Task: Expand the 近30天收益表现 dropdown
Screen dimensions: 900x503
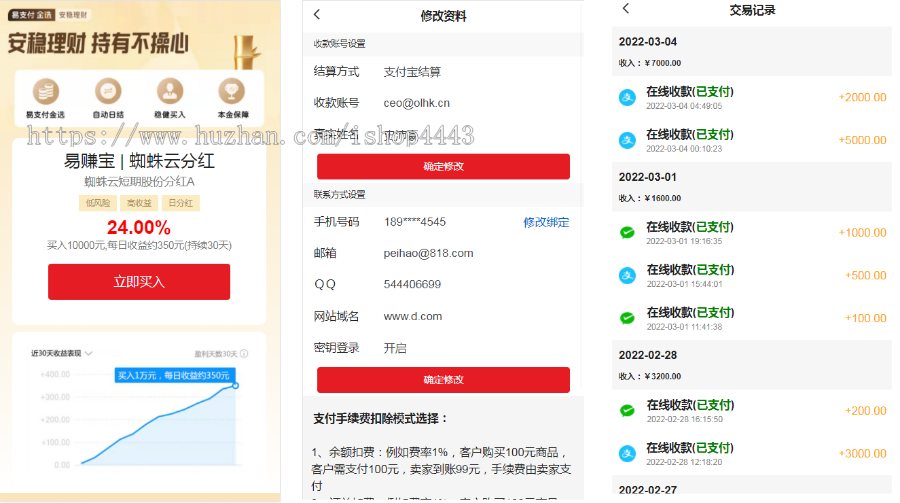Action: (88, 353)
